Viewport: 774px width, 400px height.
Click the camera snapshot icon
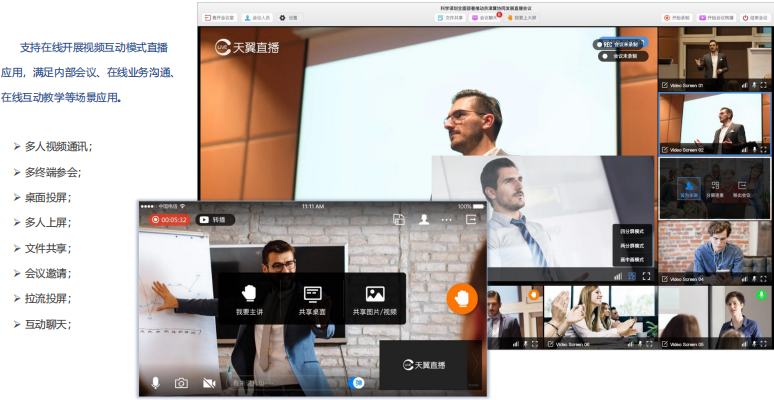coord(181,383)
